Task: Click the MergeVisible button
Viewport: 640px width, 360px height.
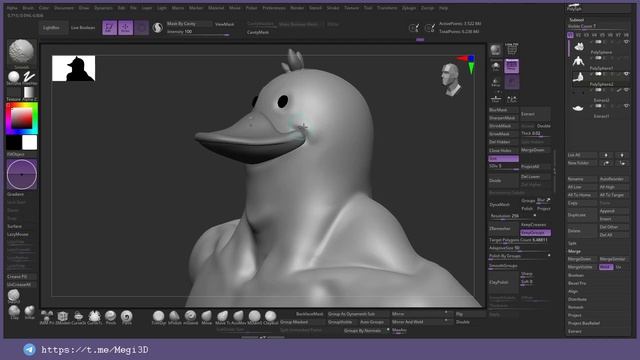Action: coord(582,267)
